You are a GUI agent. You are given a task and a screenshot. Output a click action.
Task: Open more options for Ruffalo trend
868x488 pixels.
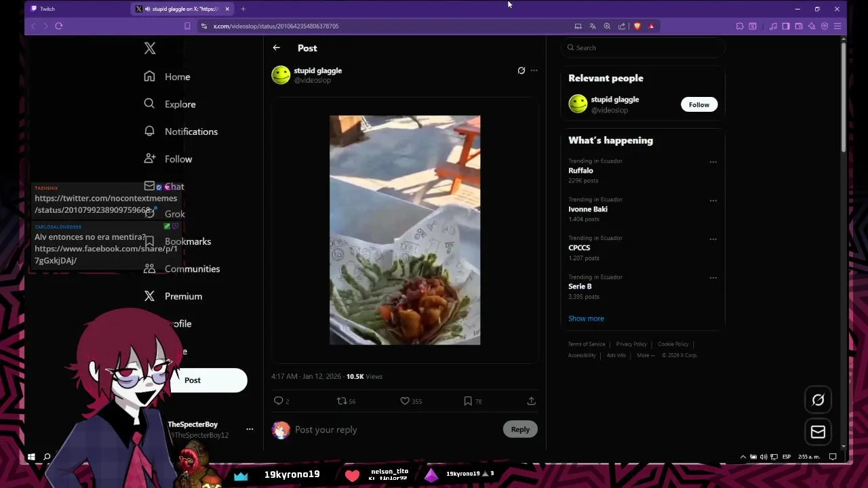pos(713,162)
